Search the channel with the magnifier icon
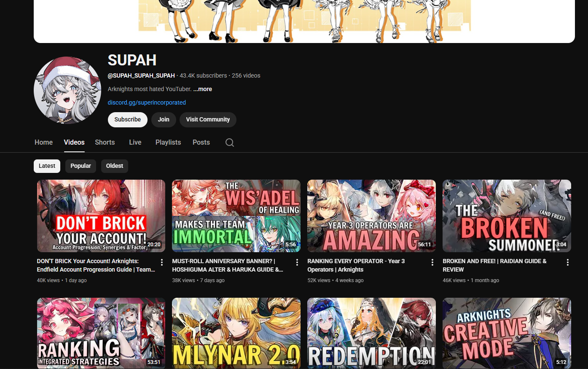 pos(230,143)
